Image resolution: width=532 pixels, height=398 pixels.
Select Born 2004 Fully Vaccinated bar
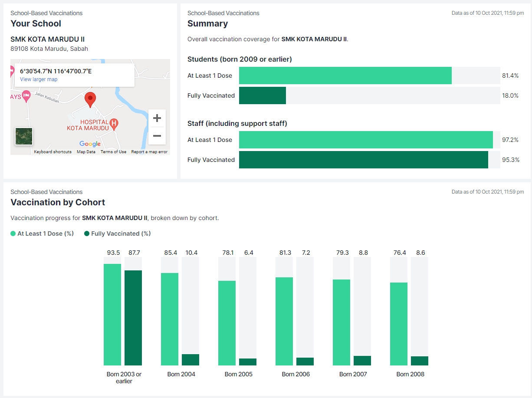190,360
